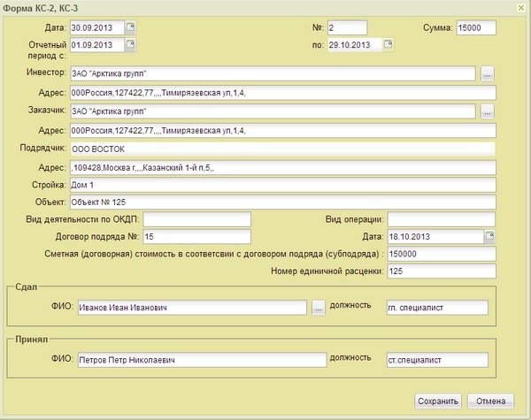Click должность field ст.специалист
Screen dimensions: 531x420
(437, 360)
